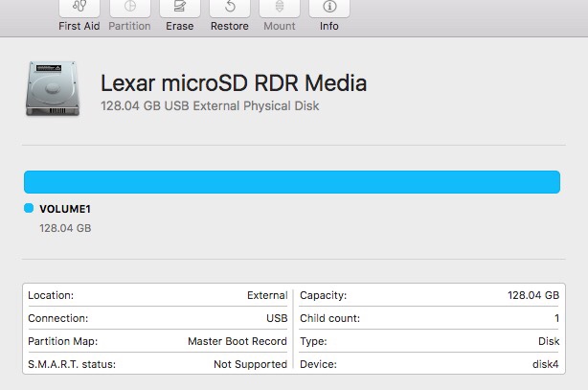
Task: Click the Connection value USB
Action: click(x=277, y=318)
